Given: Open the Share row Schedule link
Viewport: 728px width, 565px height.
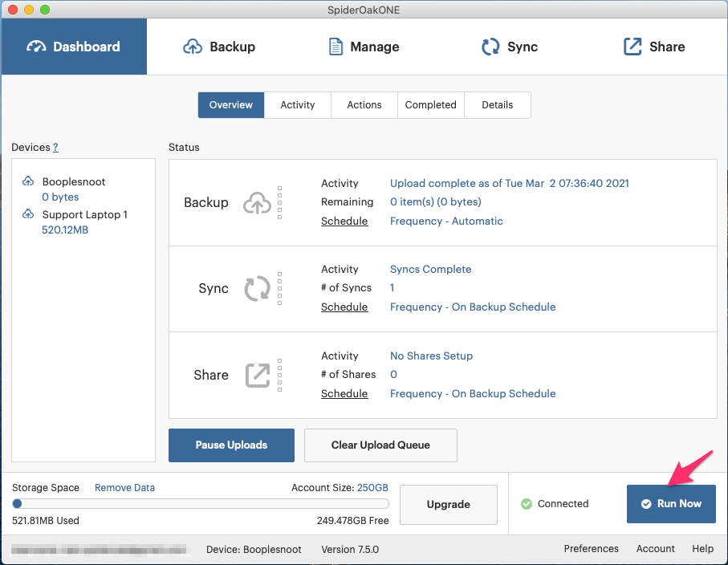Looking at the screenshot, I should 344,394.
